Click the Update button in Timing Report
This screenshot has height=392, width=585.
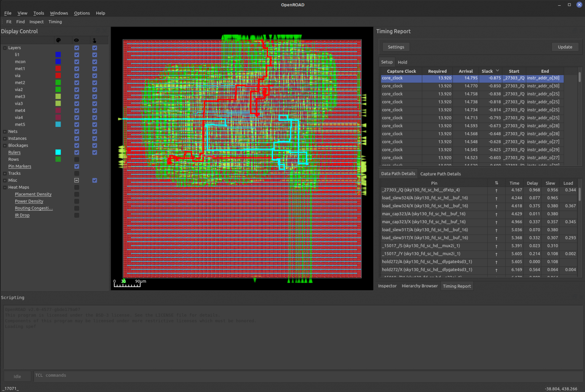pos(565,46)
